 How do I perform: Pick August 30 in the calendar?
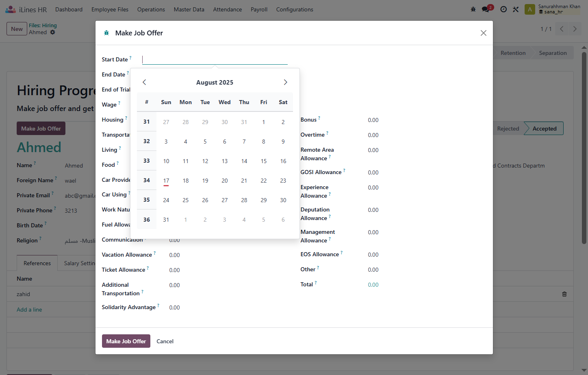pos(283,200)
